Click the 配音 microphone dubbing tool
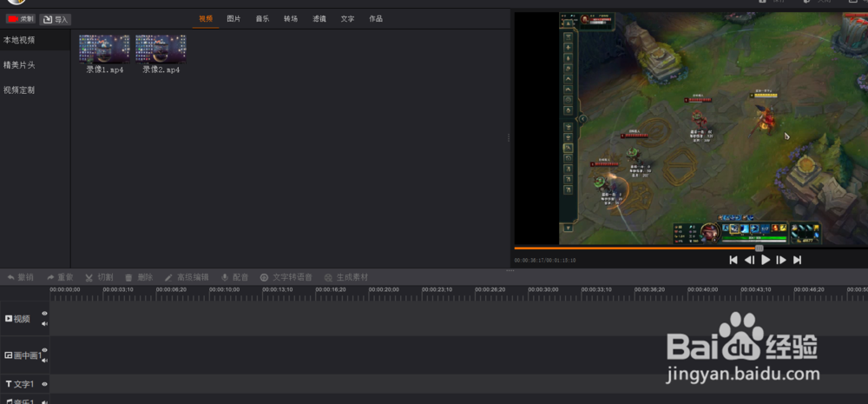 234,277
